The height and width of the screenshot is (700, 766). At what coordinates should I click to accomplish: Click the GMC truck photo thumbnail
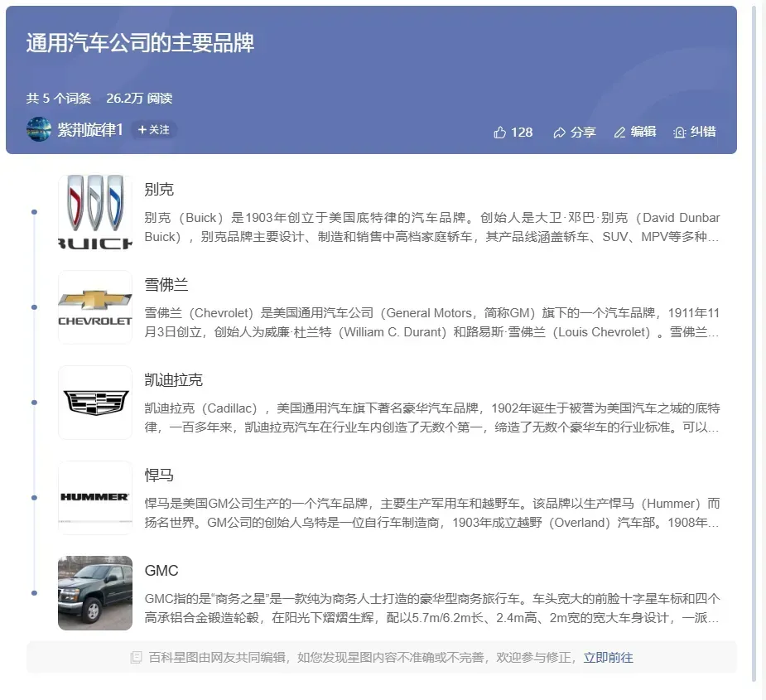[x=94, y=592]
